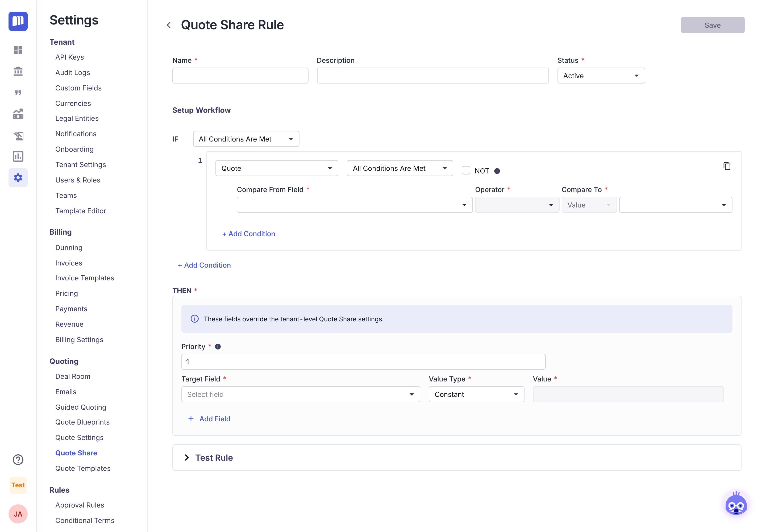Go back using the arrow beside Quote Share Rule

[x=169, y=25]
